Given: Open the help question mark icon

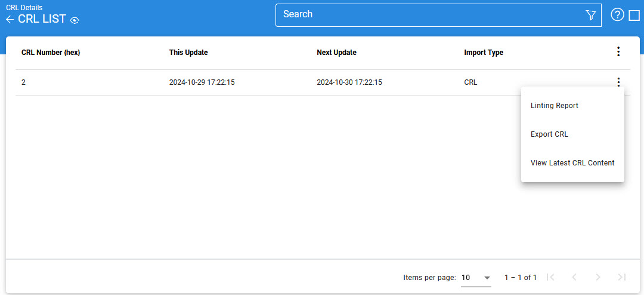Looking at the screenshot, I should tap(617, 16).
